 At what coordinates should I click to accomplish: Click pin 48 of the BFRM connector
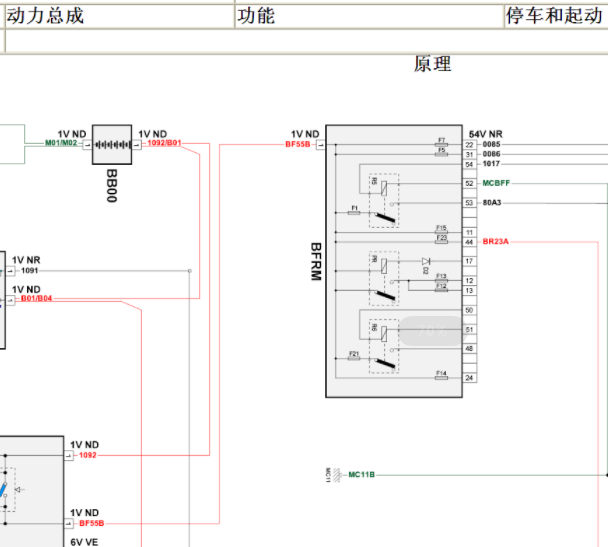[470, 349]
